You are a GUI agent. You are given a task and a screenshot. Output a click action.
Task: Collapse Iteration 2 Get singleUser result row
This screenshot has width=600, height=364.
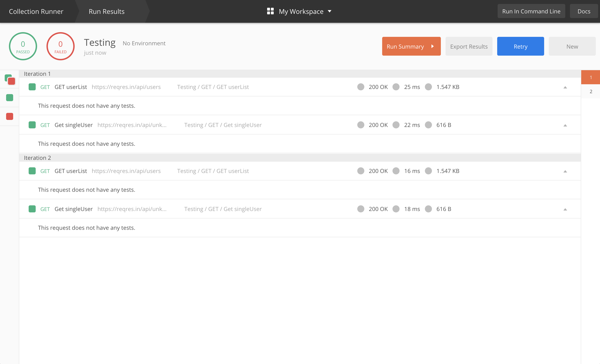tap(565, 209)
